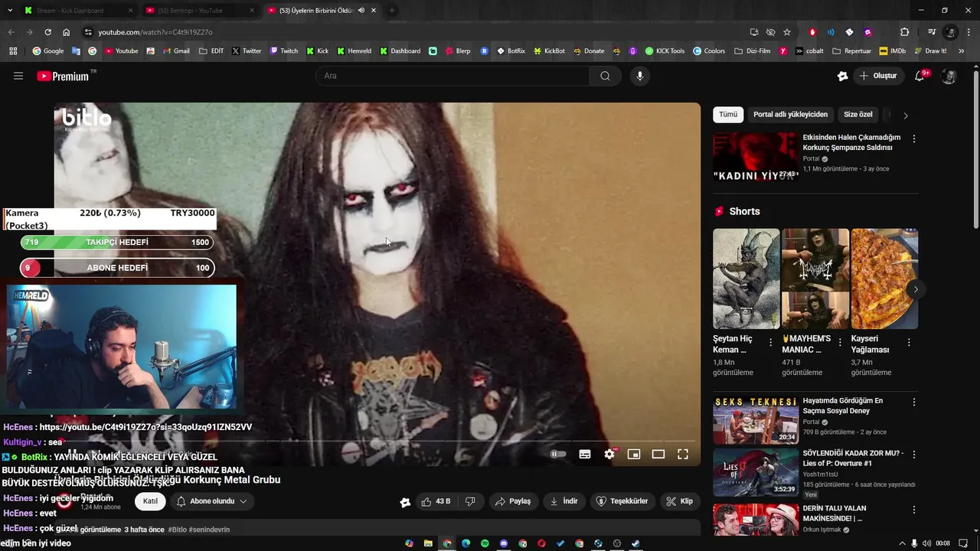This screenshot has width=980, height=551.
Task: Seek using the video progress bar
Action: 377,441
